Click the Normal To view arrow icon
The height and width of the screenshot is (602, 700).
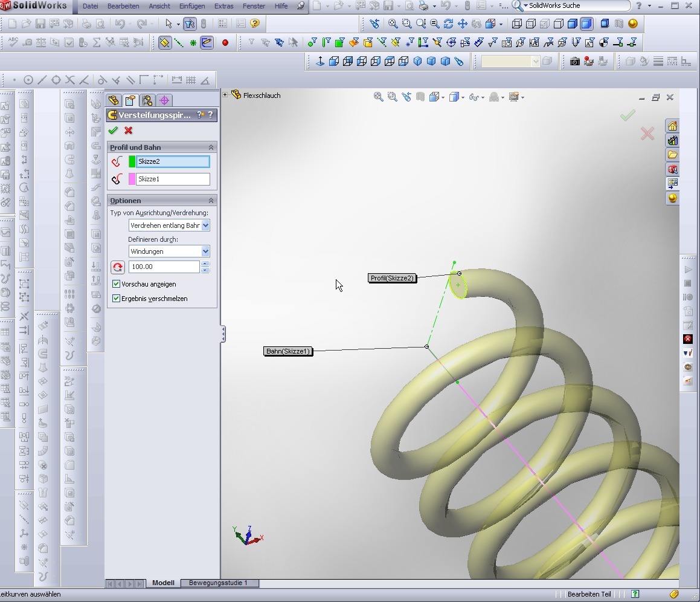click(x=320, y=61)
